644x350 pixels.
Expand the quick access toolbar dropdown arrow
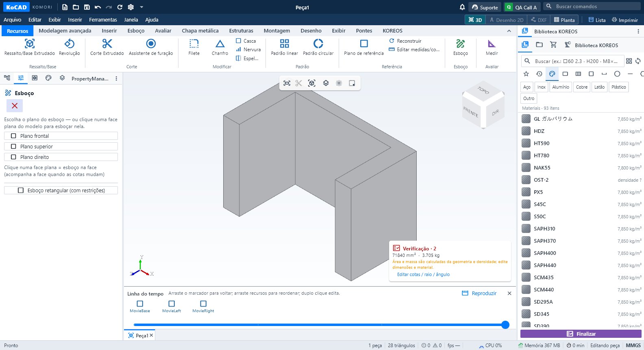141,7
